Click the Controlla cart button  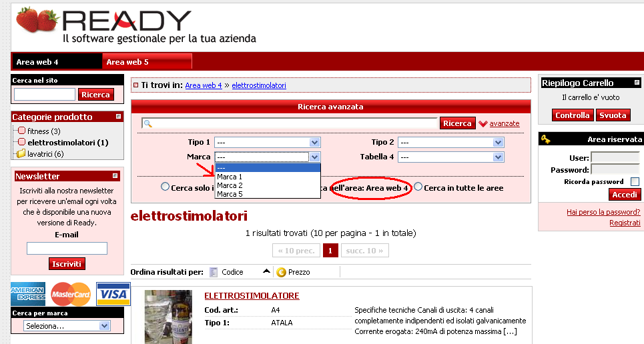pyautogui.click(x=573, y=115)
